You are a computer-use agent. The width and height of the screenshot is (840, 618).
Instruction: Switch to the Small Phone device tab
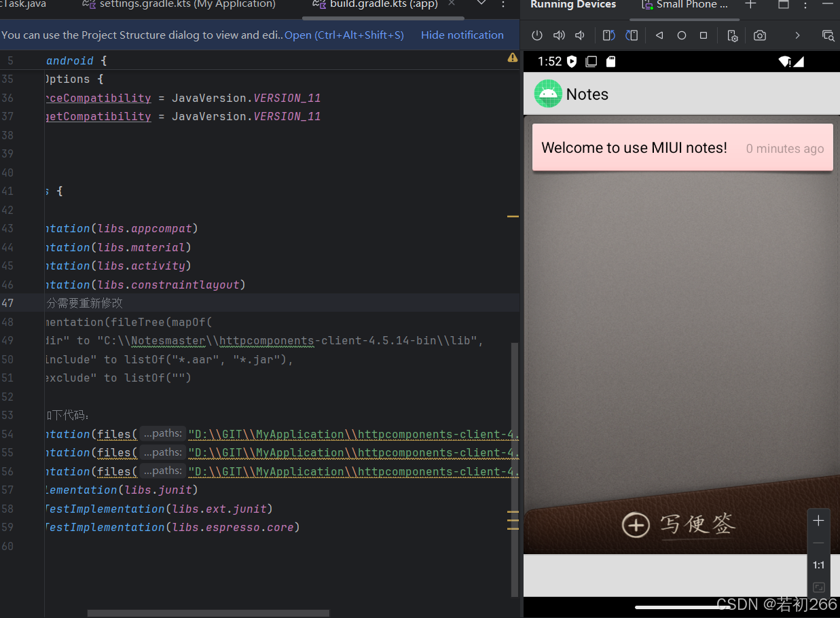(684, 5)
